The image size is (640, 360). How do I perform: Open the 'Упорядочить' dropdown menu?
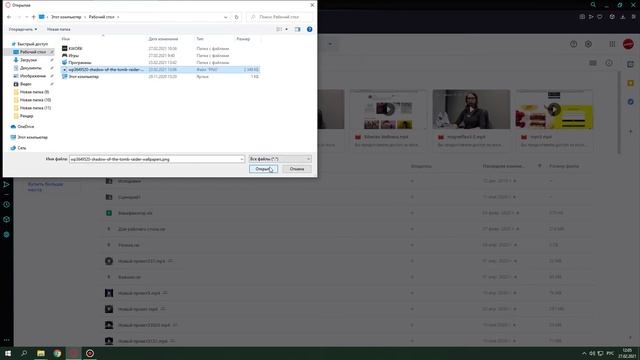click(23, 29)
